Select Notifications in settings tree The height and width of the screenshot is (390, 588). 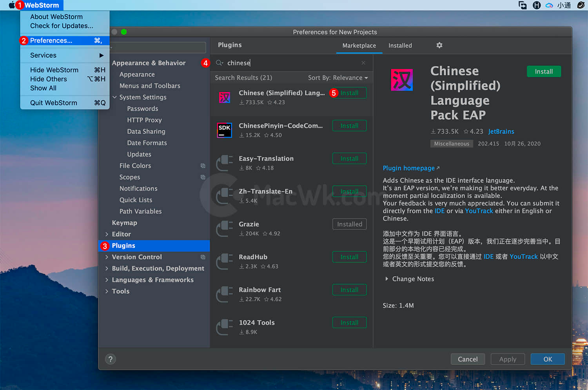pos(138,189)
